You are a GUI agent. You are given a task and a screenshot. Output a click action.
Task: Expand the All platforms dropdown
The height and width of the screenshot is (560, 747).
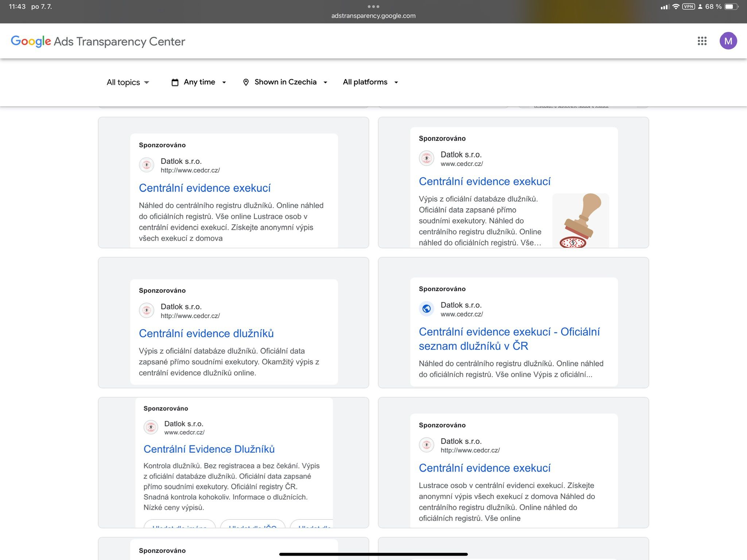pos(370,82)
